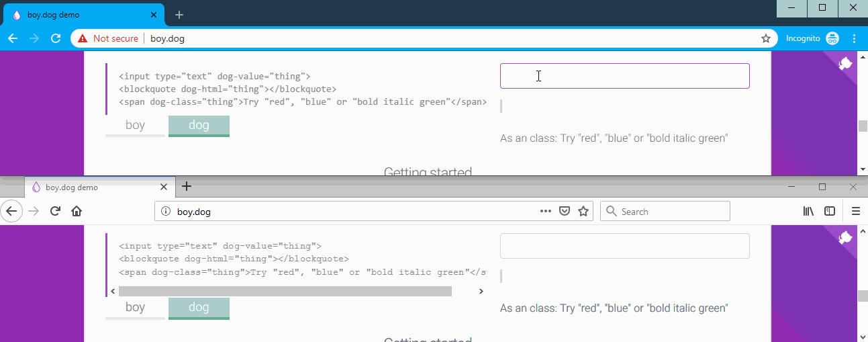Focus the demo text input in Chrome page
Image resolution: width=868 pixels, height=342 pixels.
[x=624, y=76]
